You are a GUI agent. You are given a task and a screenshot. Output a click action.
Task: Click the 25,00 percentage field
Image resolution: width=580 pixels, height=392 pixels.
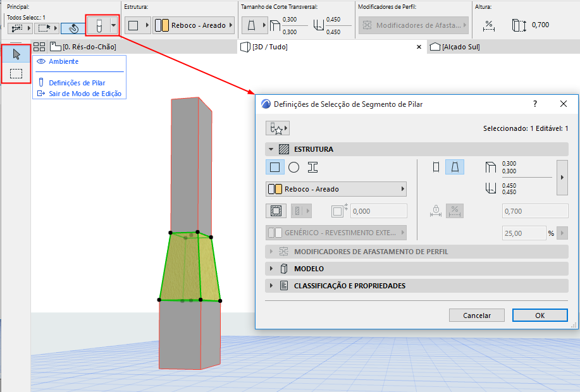pyautogui.click(x=524, y=233)
